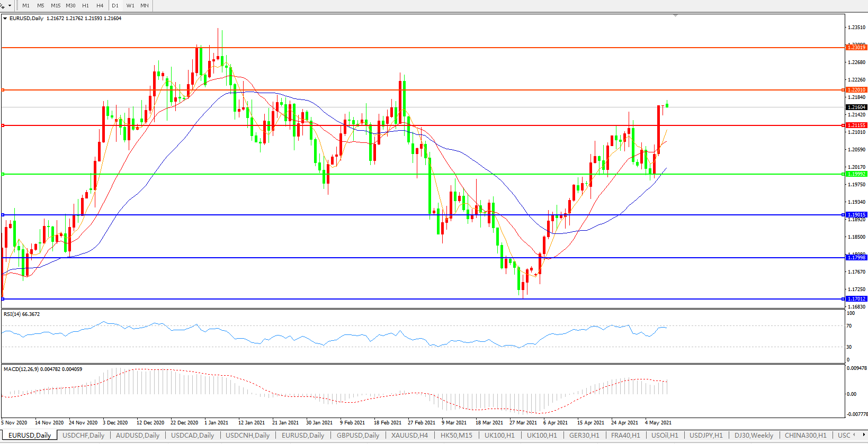
Task: Switch chart to M1 timeframe
Action: tap(26, 6)
